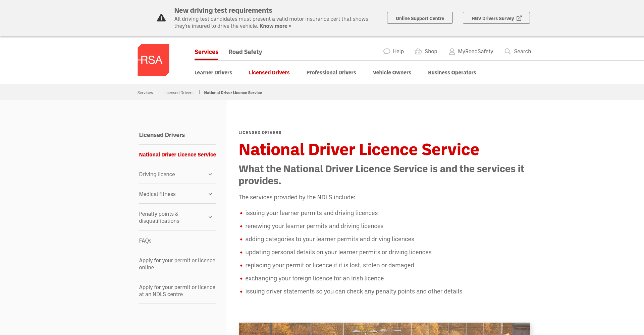
Task: Open the Road Safety main tab
Action: pyautogui.click(x=245, y=52)
